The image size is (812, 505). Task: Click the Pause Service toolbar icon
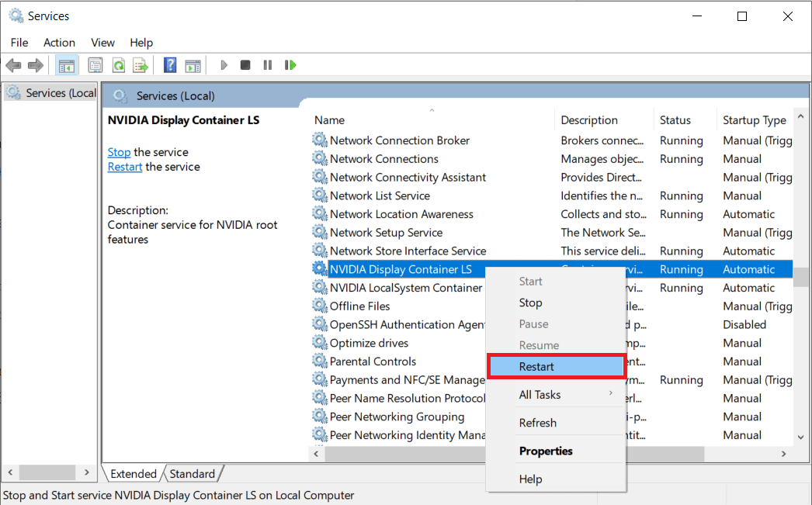[267, 65]
